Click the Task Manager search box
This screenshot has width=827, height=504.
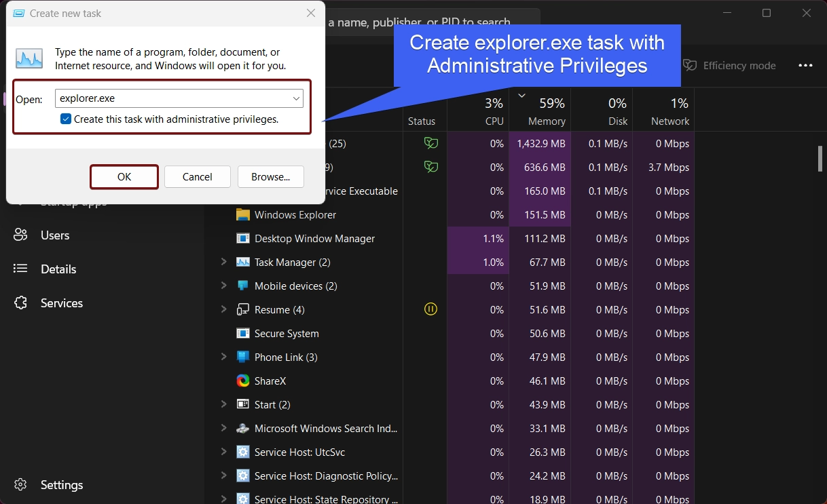pyautogui.click(x=433, y=22)
